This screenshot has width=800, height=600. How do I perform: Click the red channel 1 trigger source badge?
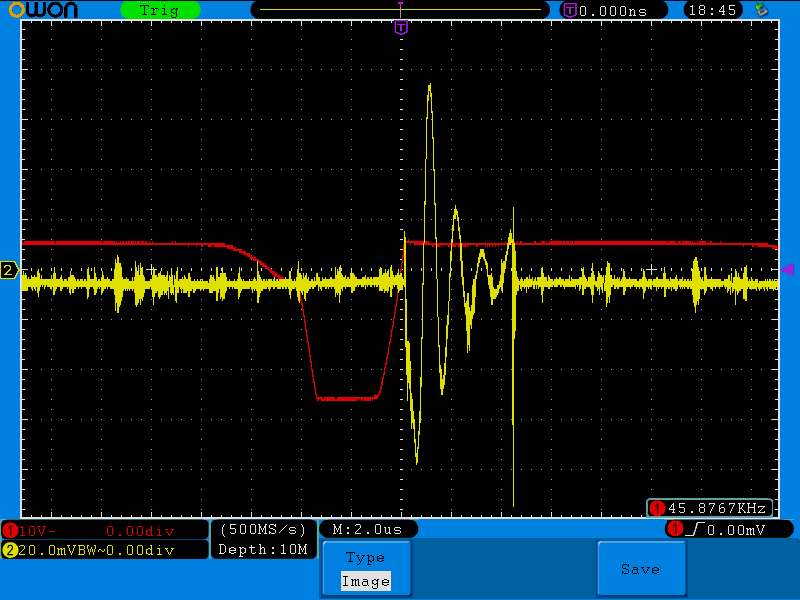pyautogui.click(x=676, y=529)
